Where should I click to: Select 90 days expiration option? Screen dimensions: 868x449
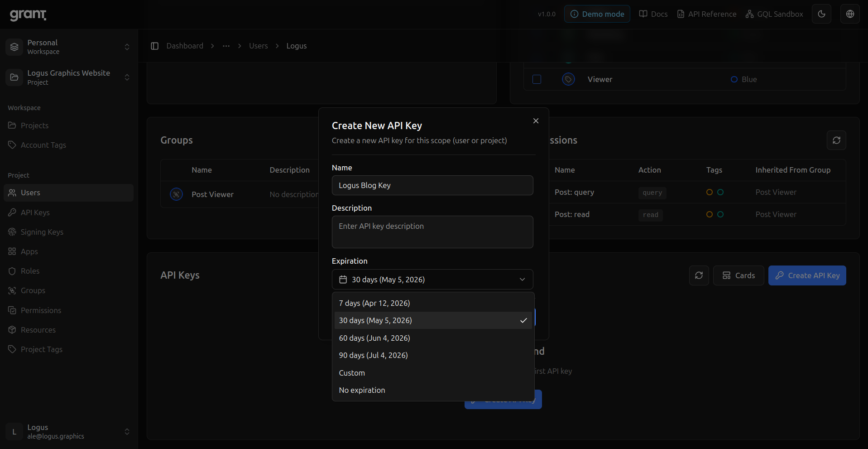433,355
